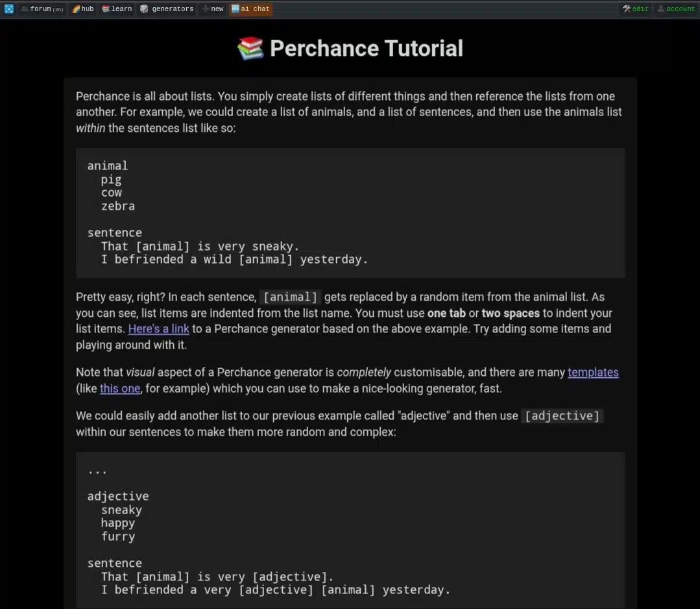Click inside the first animal code block

tap(350, 213)
